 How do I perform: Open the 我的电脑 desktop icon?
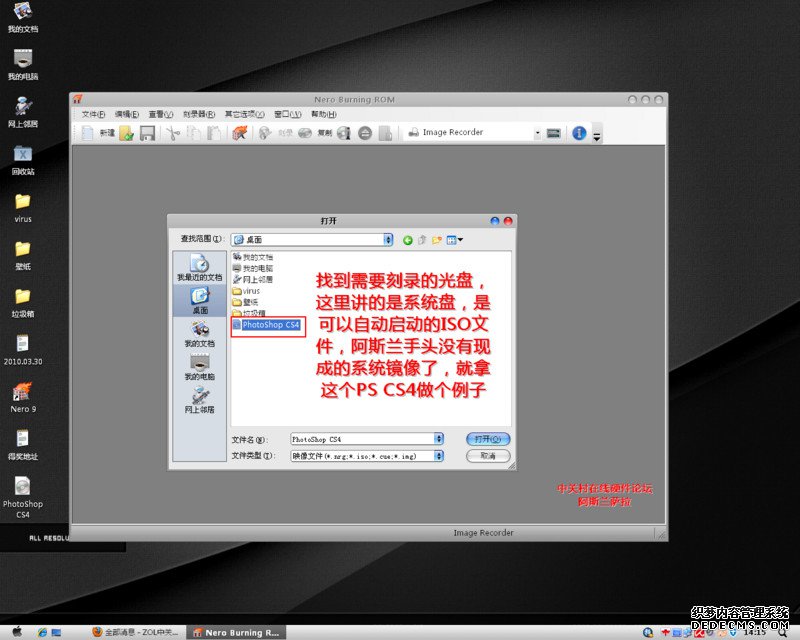tap(23, 64)
